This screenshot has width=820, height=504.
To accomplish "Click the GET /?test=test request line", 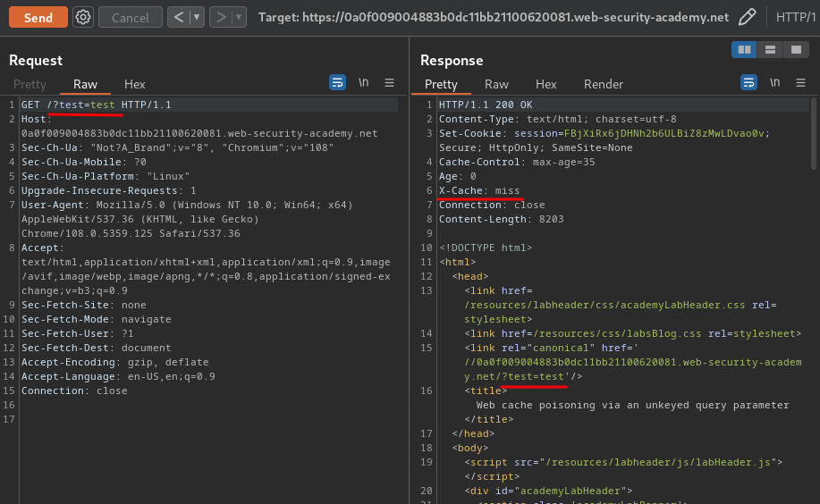I will [97, 105].
